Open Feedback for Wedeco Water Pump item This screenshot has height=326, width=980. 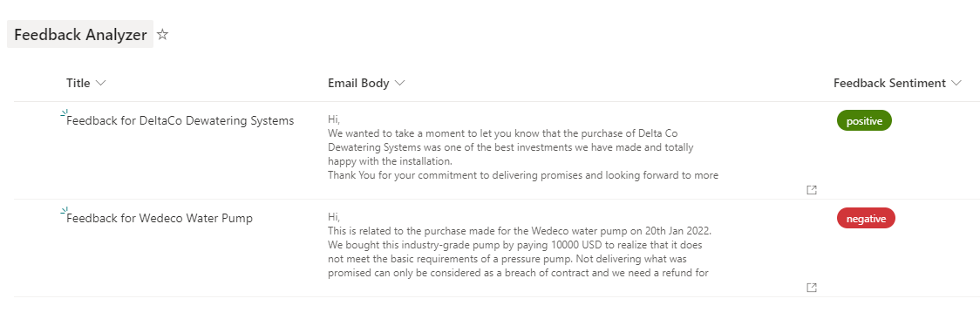(160, 218)
